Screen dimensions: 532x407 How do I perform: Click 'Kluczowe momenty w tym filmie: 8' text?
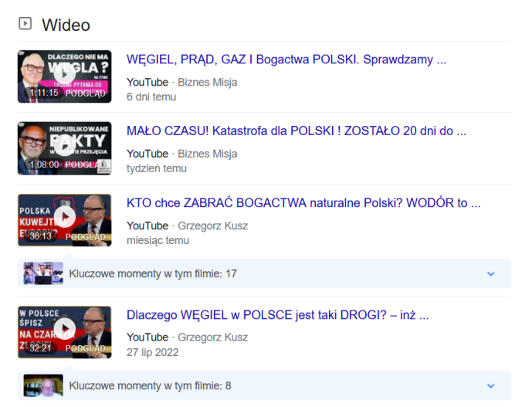pyautogui.click(x=150, y=385)
